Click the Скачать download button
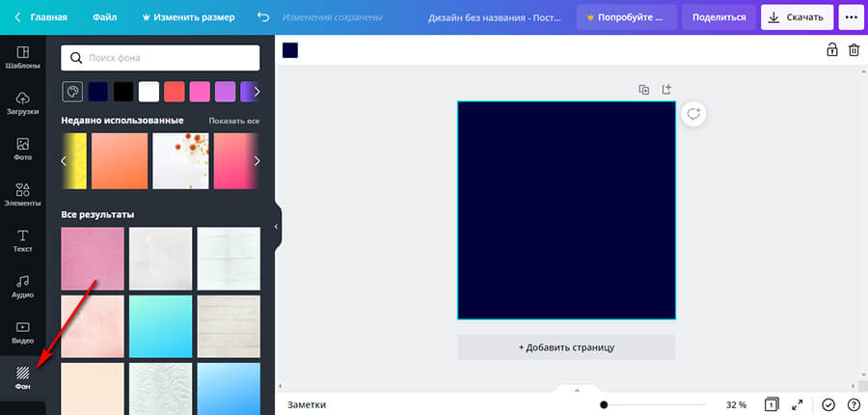The image size is (868, 415). click(x=797, y=17)
